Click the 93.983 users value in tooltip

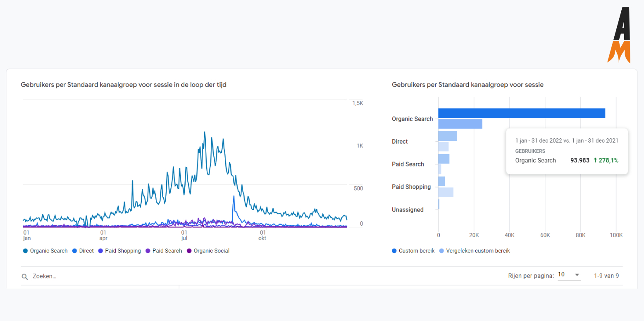(580, 160)
